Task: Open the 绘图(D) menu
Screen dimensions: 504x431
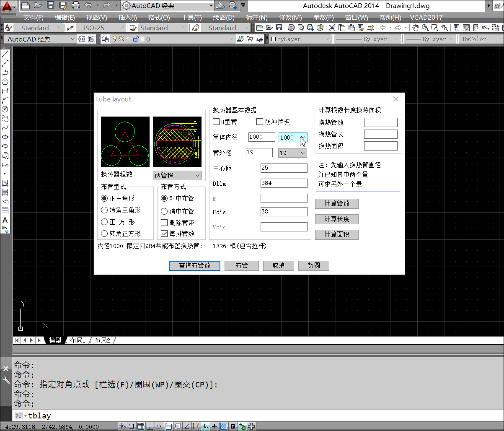Action: [x=224, y=18]
